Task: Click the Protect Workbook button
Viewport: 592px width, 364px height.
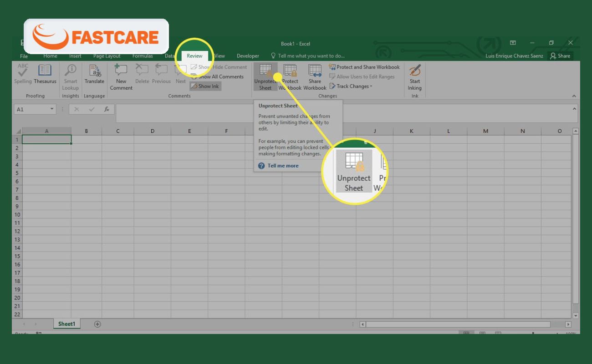Action: pyautogui.click(x=290, y=77)
